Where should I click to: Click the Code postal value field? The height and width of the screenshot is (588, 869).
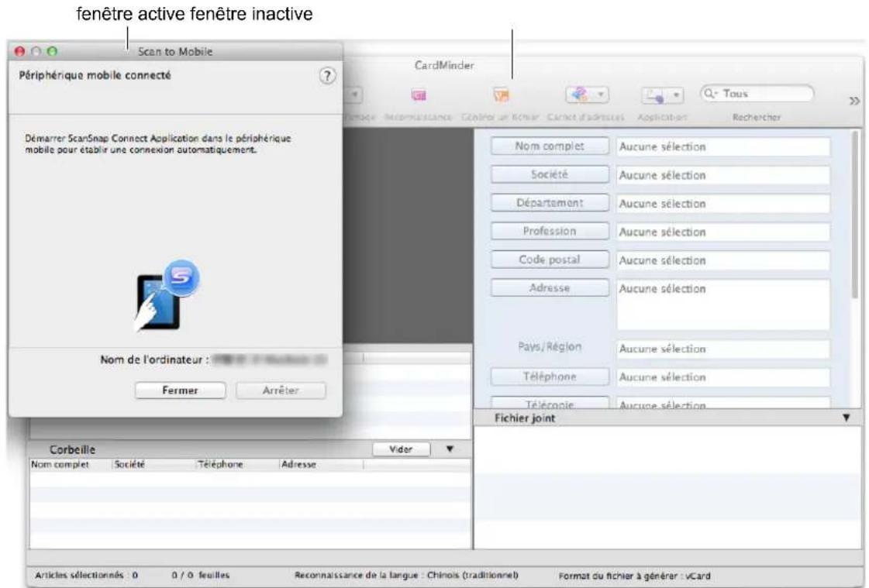coord(723,260)
